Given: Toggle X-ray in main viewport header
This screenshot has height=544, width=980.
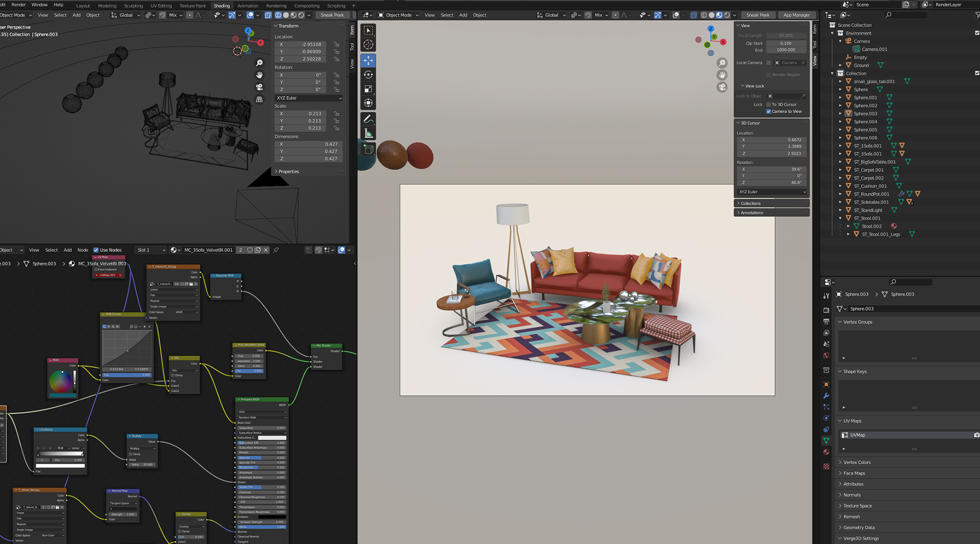Looking at the screenshot, I should [693, 15].
